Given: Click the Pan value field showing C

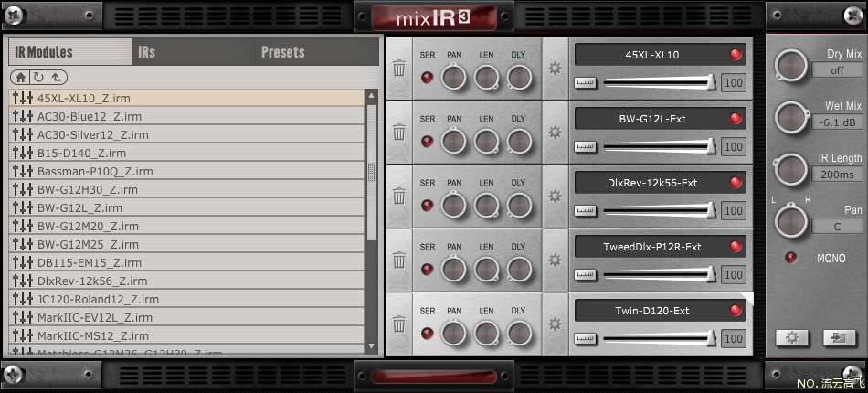Looking at the screenshot, I should (837, 226).
